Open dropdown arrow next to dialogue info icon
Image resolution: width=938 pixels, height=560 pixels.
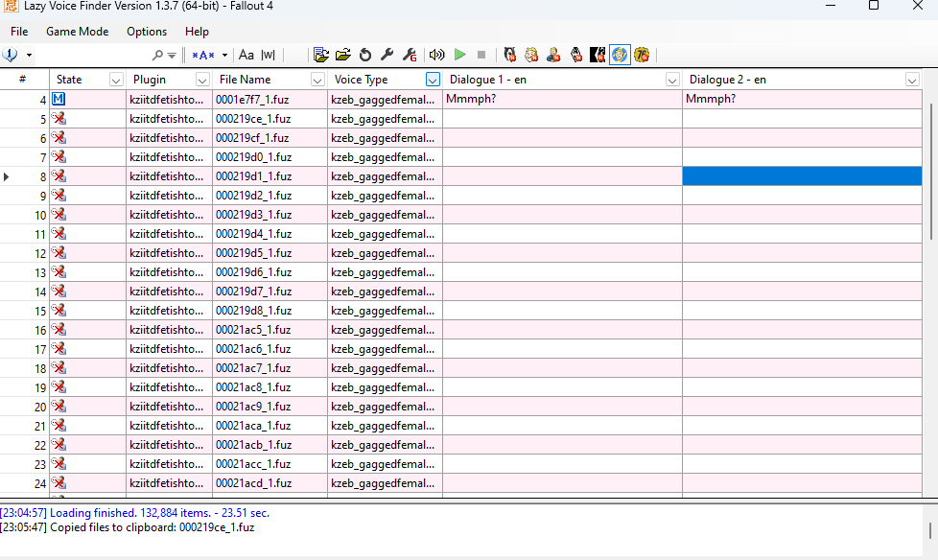(29, 55)
